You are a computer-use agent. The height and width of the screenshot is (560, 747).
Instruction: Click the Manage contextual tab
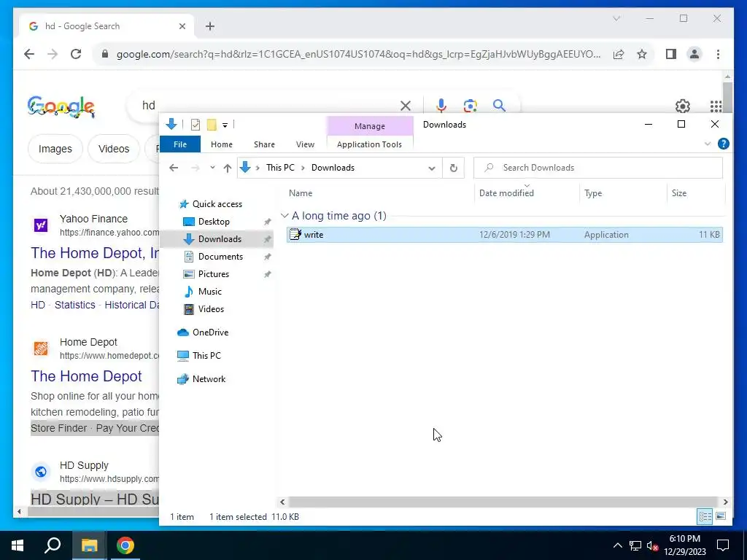click(x=370, y=126)
